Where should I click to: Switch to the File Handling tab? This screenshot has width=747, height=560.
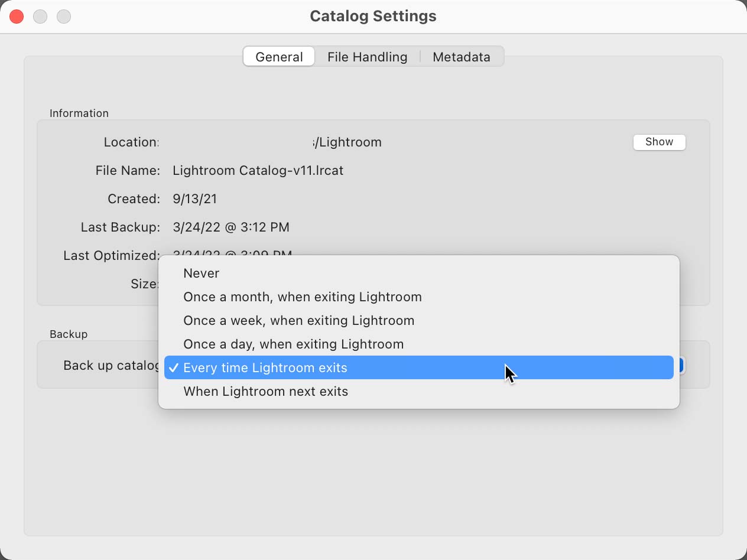(368, 57)
